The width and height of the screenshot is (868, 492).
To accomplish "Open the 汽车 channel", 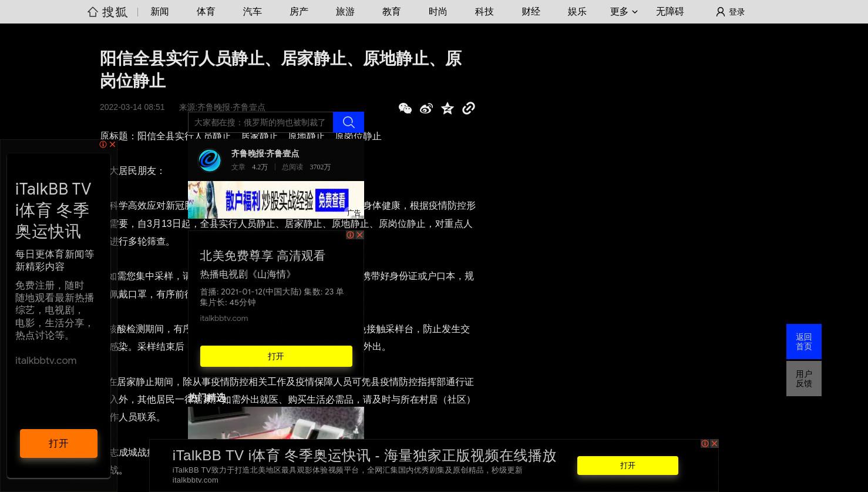I will (x=253, y=12).
